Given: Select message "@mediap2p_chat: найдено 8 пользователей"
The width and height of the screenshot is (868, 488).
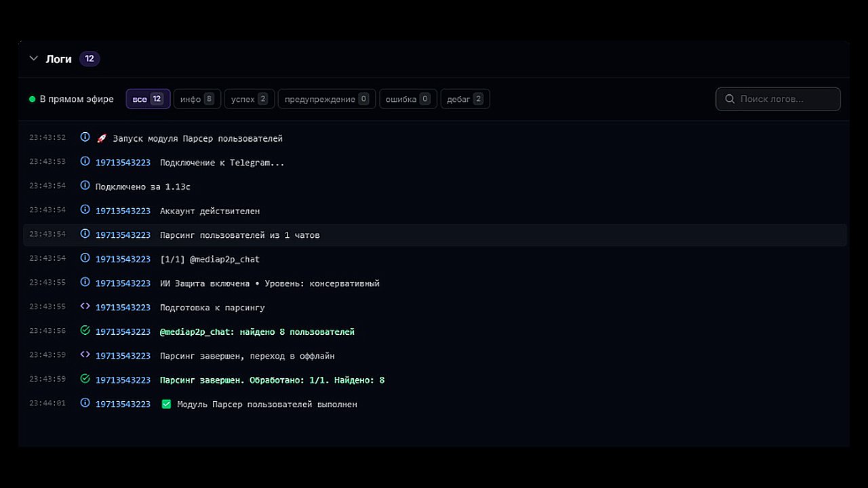Looking at the screenshot, I should pos(257,332).
